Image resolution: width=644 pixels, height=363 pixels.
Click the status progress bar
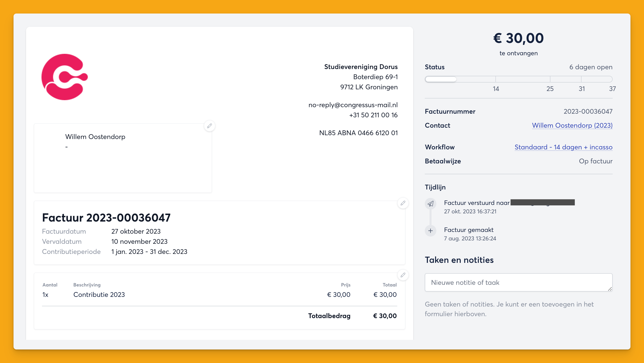(518, 79)
